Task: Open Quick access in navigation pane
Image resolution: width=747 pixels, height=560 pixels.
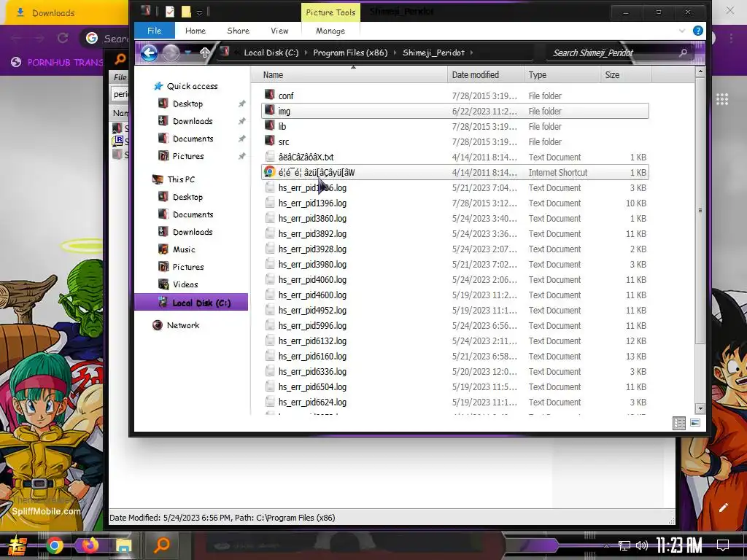Action: point(192,86)
